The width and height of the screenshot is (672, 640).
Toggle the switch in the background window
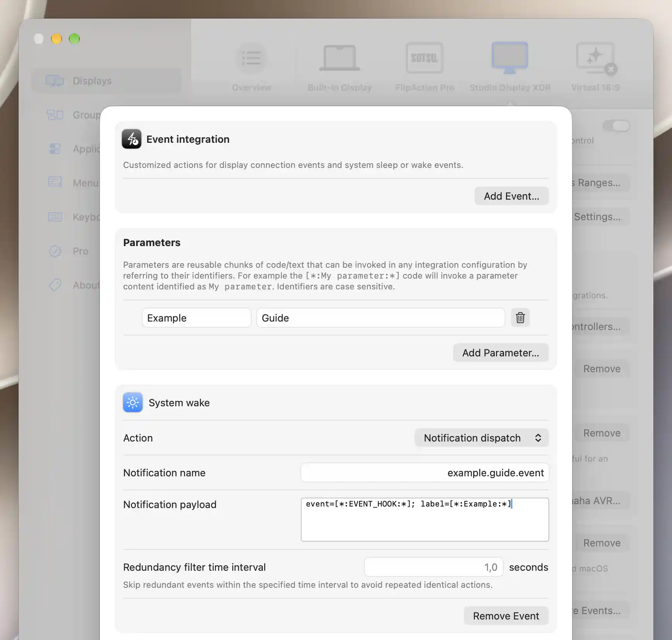point(616,126)
